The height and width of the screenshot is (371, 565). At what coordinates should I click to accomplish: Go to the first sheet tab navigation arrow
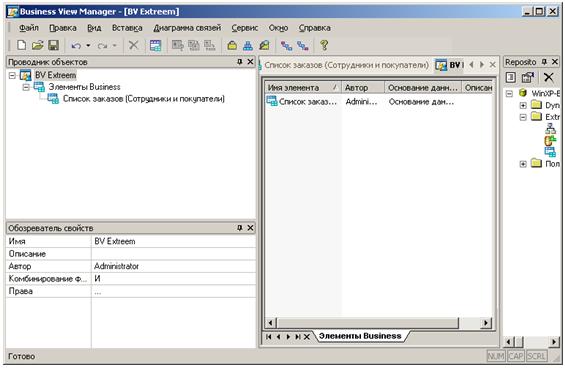268,337
